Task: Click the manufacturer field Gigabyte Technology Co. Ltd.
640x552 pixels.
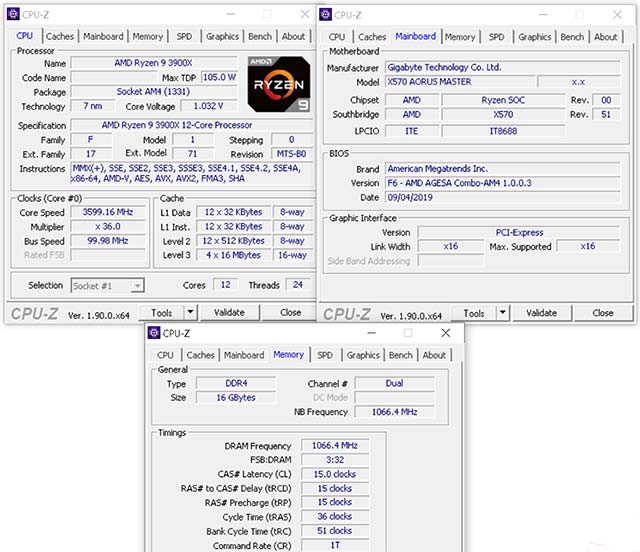Action: (503, 67)
